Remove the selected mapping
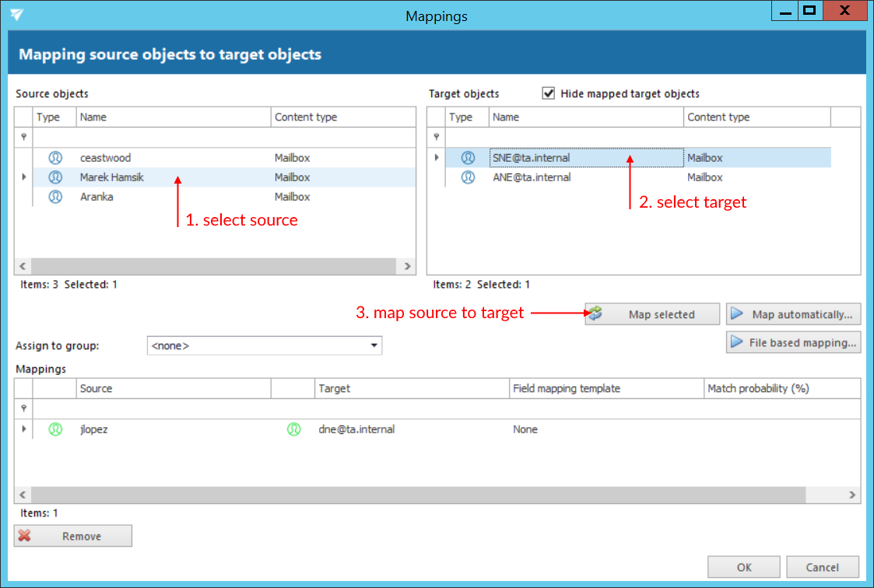 point(73,536)
